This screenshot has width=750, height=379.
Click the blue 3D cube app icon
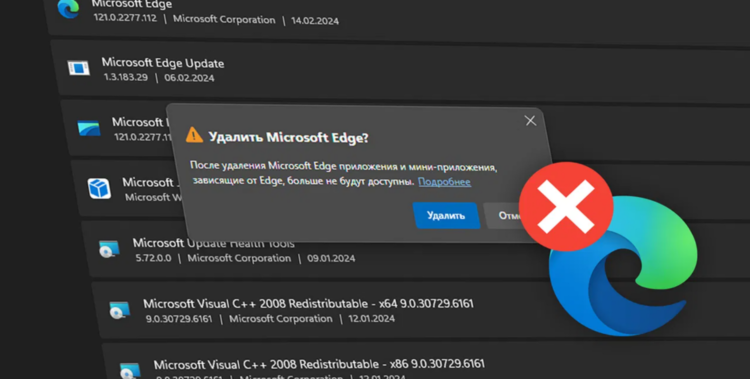point(99,188)
